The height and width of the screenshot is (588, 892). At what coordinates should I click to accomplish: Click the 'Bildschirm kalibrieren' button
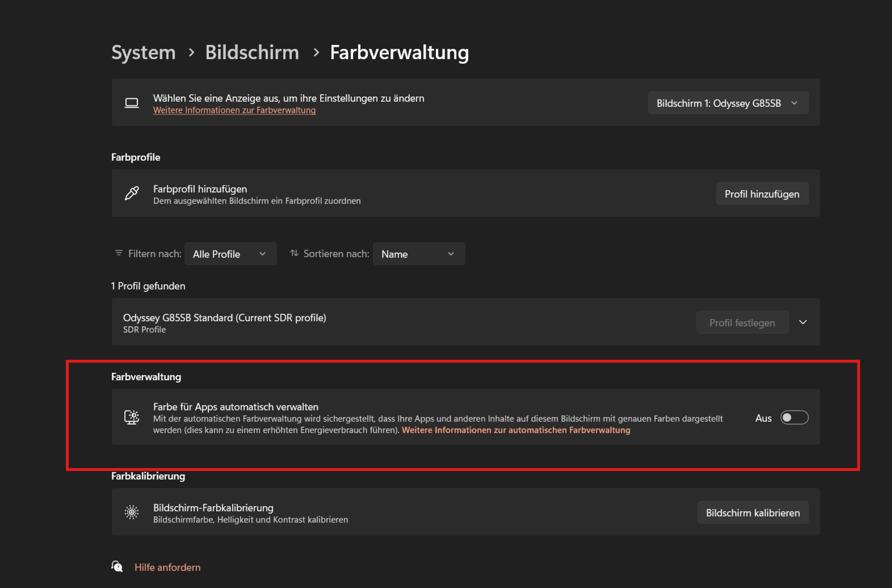pyautogui.click(x=753, y=512)
